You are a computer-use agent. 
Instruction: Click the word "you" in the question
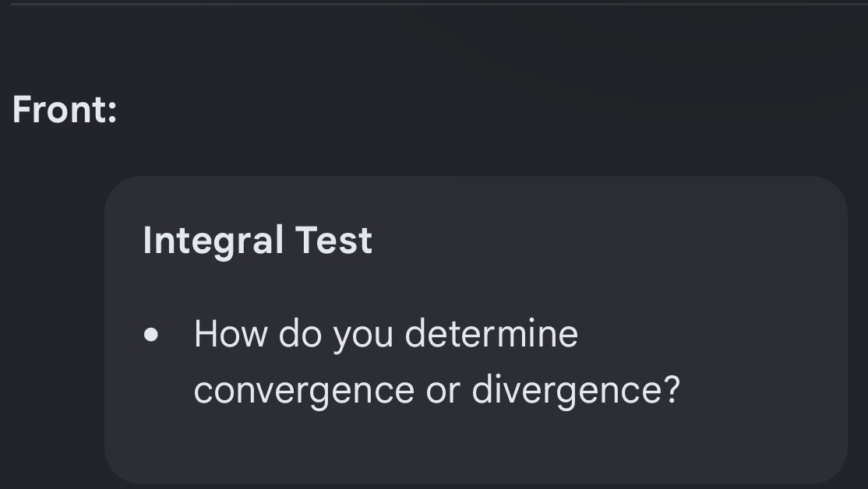[x=363, y=337]
